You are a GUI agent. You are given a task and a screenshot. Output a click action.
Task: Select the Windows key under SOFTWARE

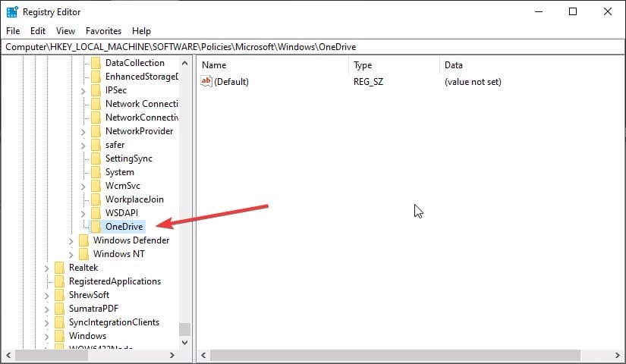87,336
